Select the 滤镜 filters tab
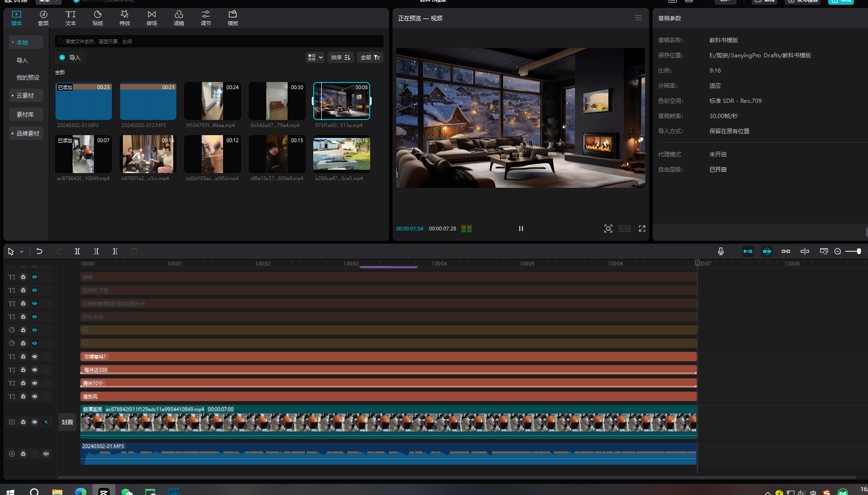Screen dimensions: 868x495 [178, 18]
